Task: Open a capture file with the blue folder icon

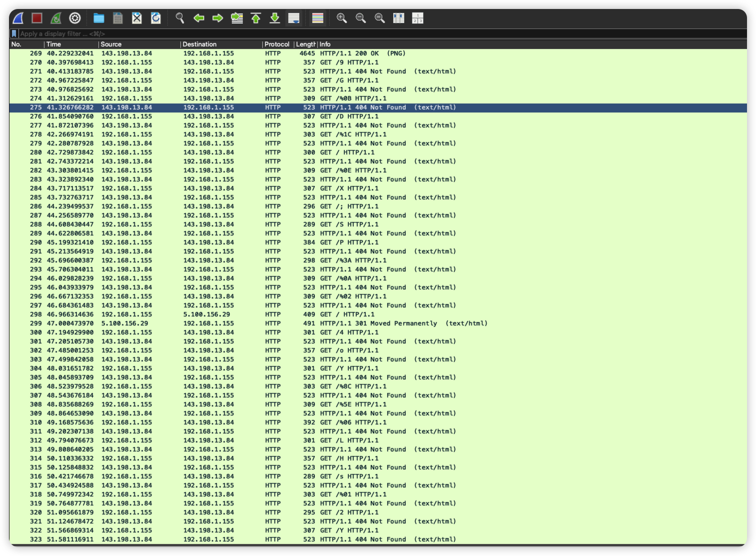Action: (99, 18)
